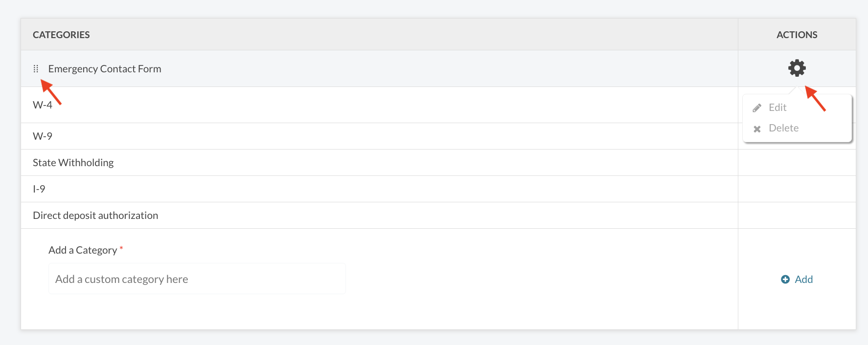Click the actions cell of Direct deposit row
The image size is (868, 345).
click(x=797, y=216)
